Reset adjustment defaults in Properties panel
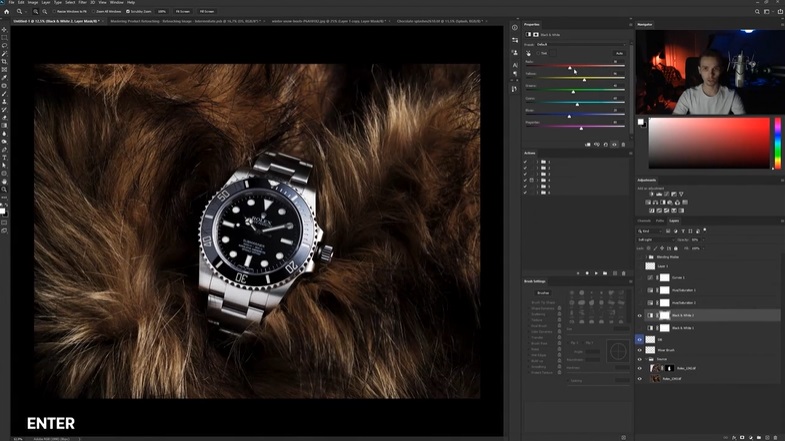Image resolution: width=785 pixels, height=441 pixels. click(605, 145)
